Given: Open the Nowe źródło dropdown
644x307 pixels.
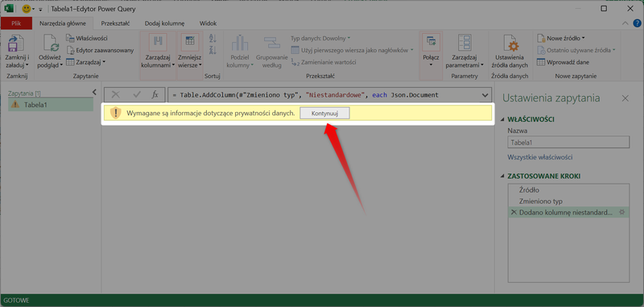Looking at the screenshot, I should click(561, 38).
